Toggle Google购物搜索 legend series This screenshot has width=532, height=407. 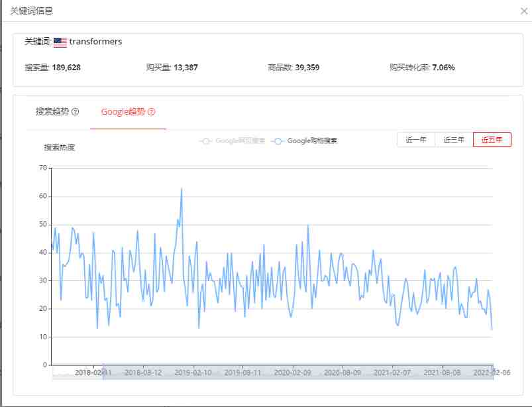(304, 141)
